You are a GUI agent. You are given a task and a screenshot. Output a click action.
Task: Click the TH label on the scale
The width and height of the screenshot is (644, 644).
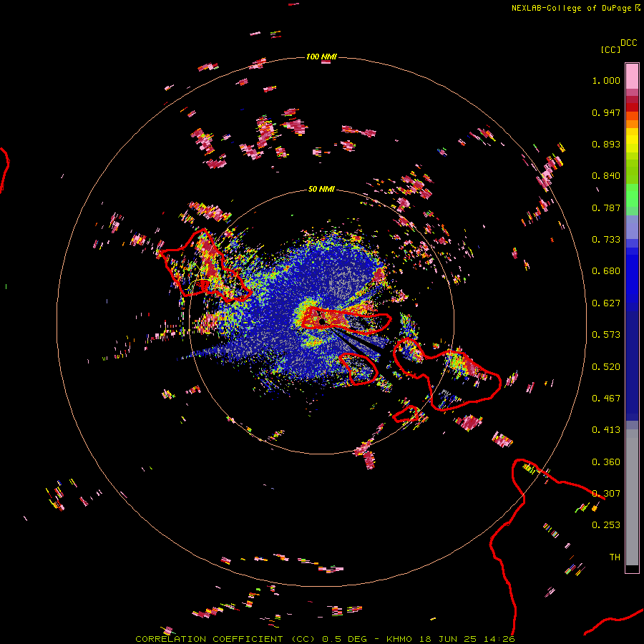click(615, 557)
